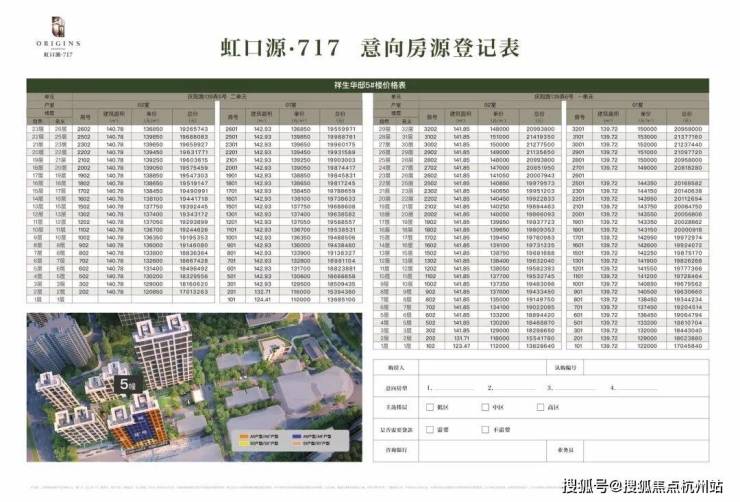
Task: Select total price 19659927
Action: [193, 144]
